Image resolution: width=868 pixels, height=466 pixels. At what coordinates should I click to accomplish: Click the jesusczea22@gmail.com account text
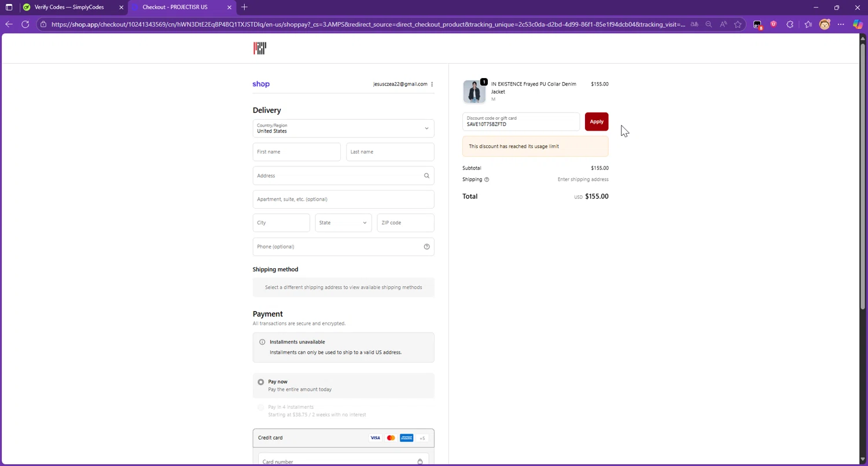click(x=400, y=84)
